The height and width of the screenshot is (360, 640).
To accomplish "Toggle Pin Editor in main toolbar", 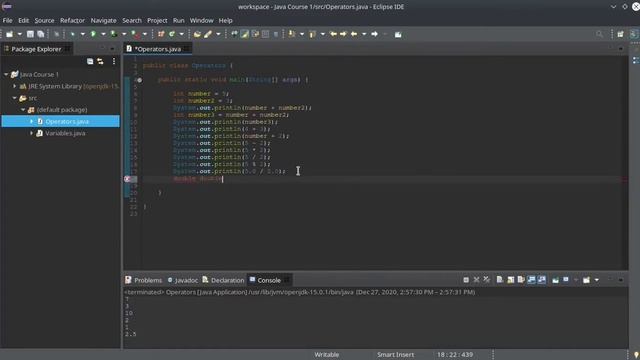I will coord(398,34).
